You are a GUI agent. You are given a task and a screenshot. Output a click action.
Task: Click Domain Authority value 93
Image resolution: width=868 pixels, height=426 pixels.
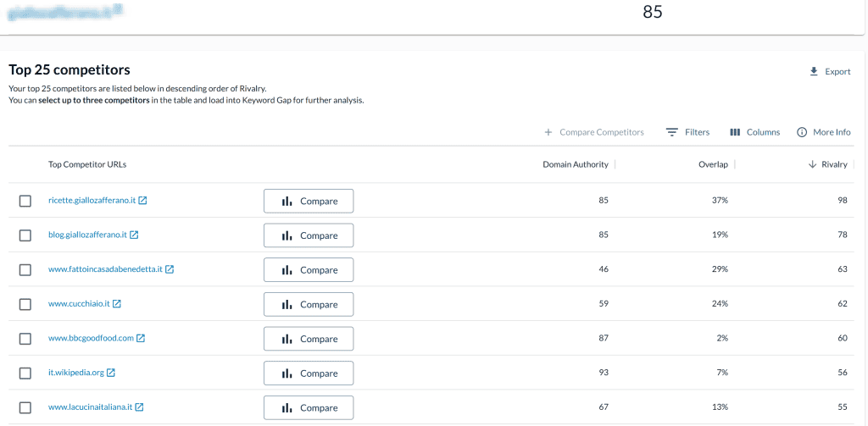[604, 373]
